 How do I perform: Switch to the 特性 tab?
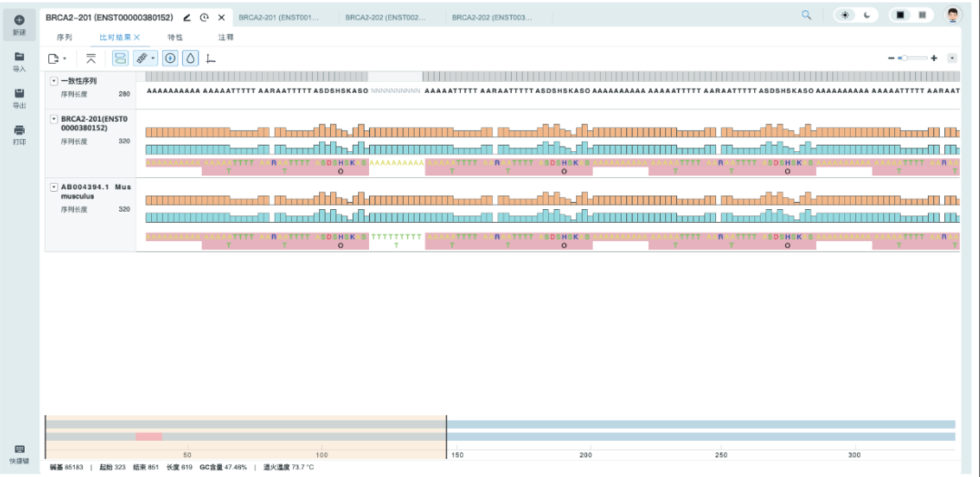(x=175, y=37)
